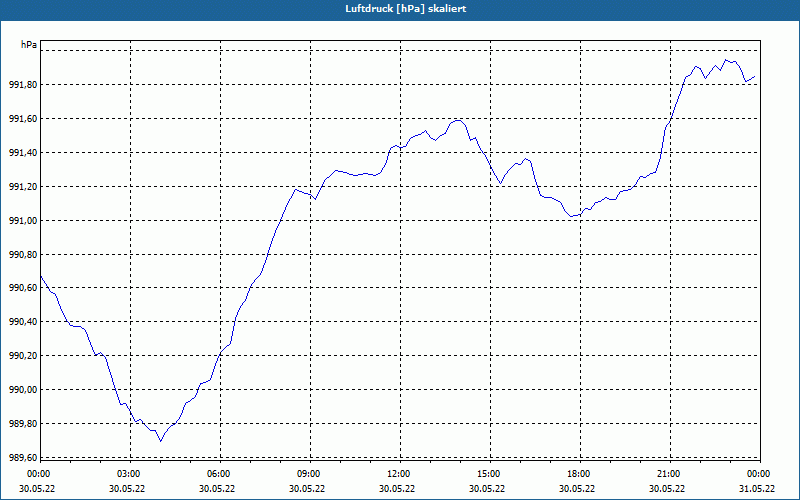Click the chart title "Luftdruck [hPa] skaliert"

[x=405, y=9]
